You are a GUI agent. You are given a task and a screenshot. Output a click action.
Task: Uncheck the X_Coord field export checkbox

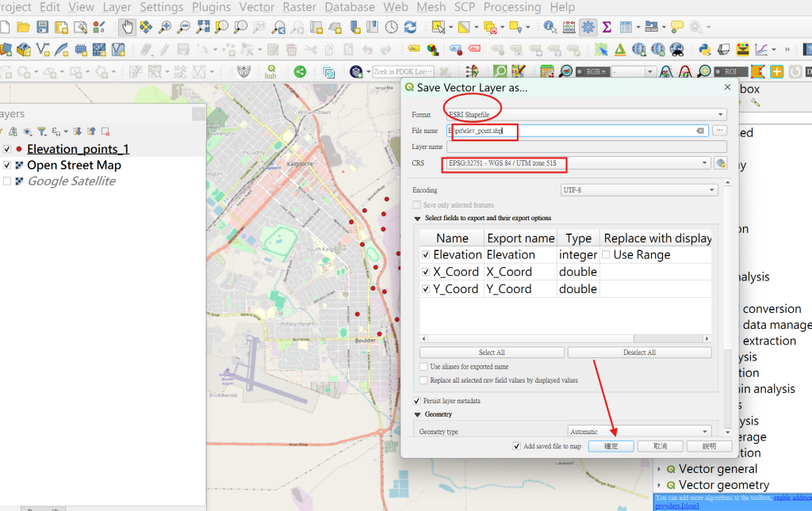(426, 272)
